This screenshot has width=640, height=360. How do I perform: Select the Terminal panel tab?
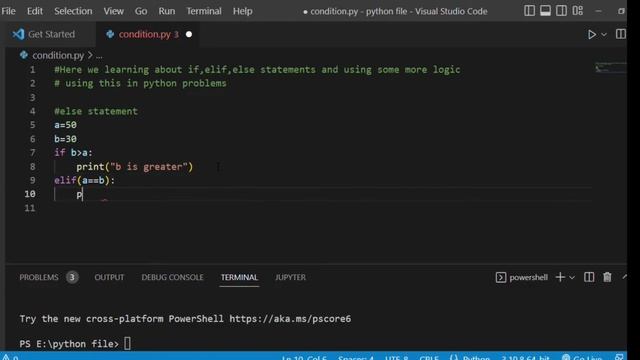tap(239, 277)
